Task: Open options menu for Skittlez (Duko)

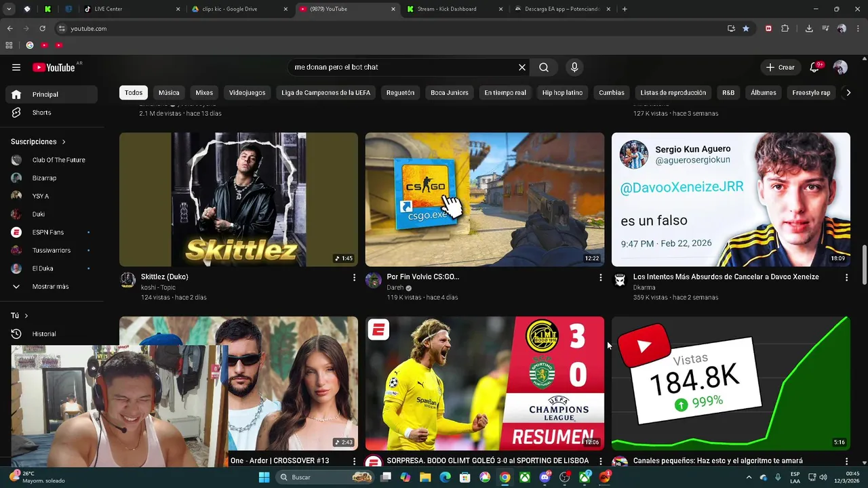Action: [354, 277]
